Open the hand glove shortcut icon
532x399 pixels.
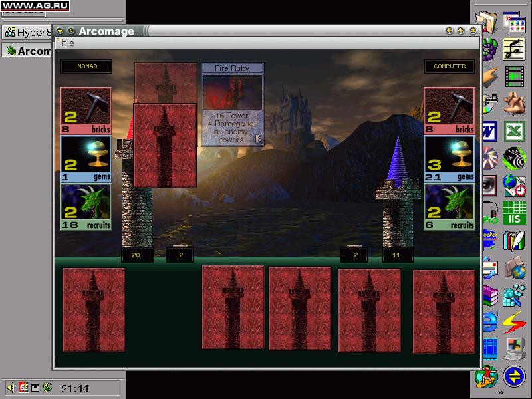point(514,103)
